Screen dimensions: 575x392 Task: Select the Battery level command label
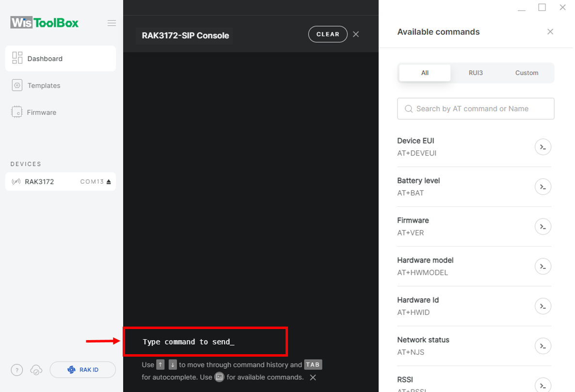(418, 181)
